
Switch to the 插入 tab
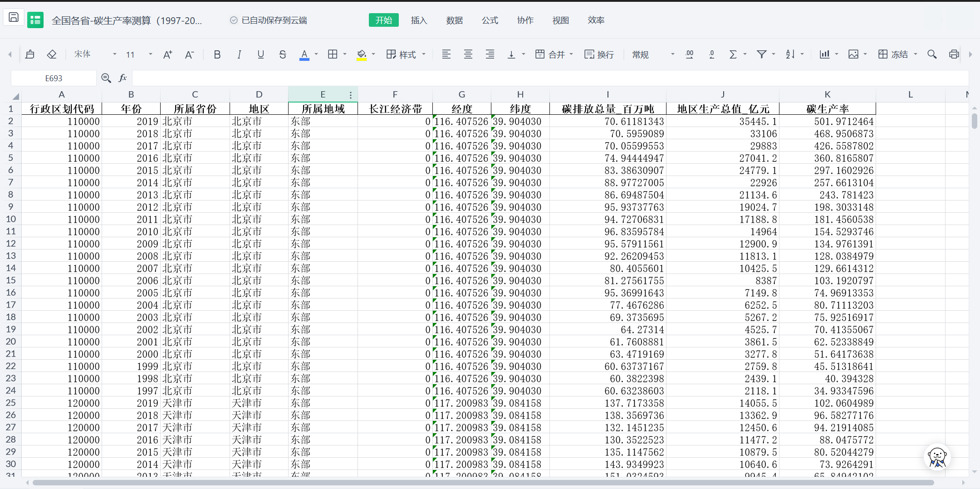tap(419, 20)
